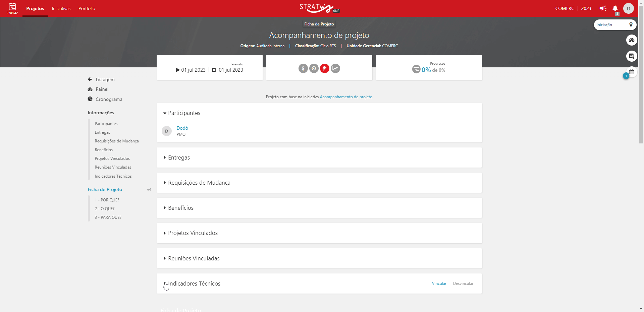Expand the Indicadores Técnicos section
The image size is (644, 312).
pos(165,284)
